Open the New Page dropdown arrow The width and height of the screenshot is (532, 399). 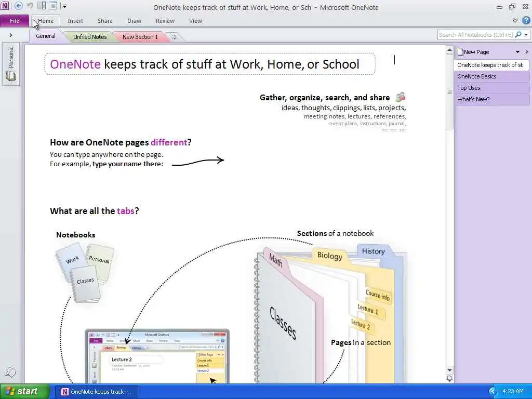tap(518, 52)
